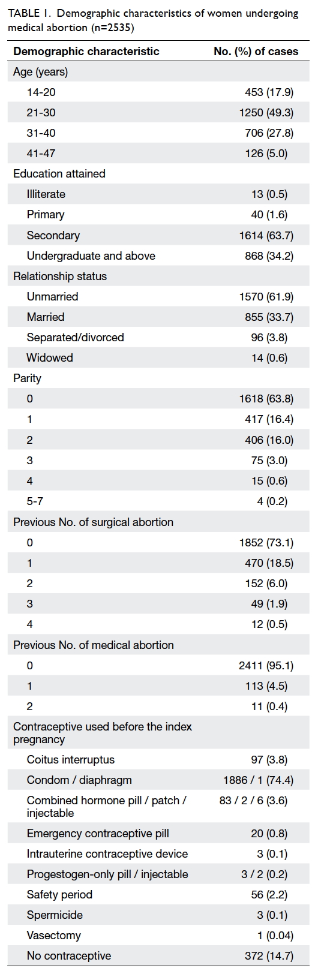Click the 'Parity' section heading
This screenshot has width=318, height=980.
tap(28, 378)
